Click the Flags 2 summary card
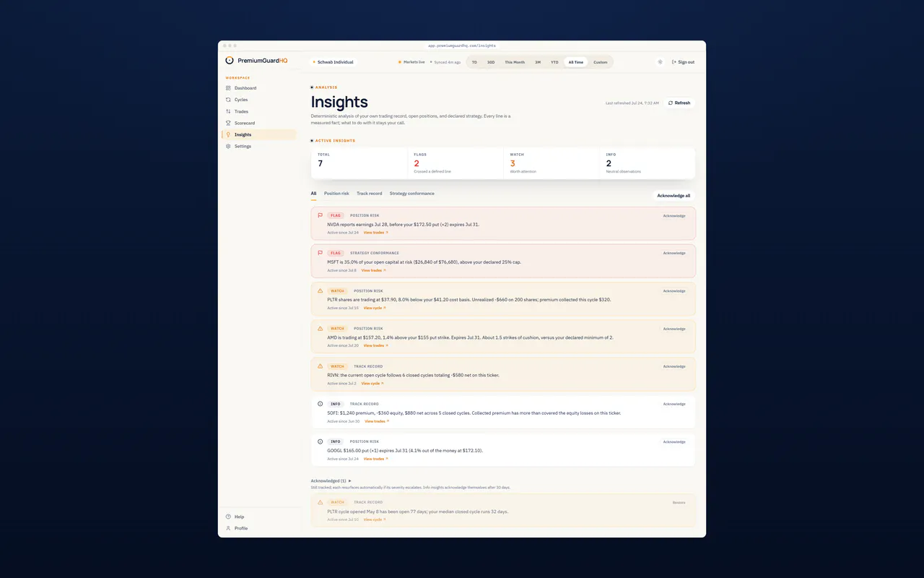Screen dimensions: 924x578 (455, 163)
